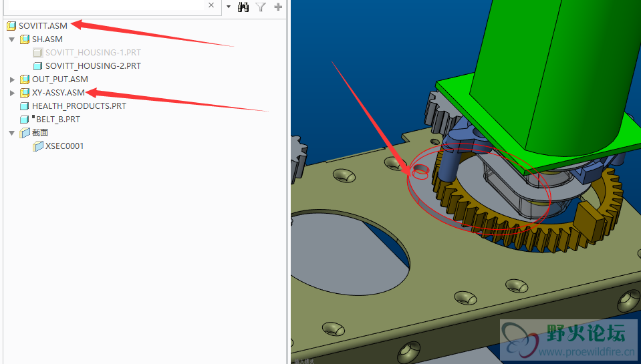Collapse the SH.ASM node
The width and height of the screenshot is (641, 364).
coord(12,39)
